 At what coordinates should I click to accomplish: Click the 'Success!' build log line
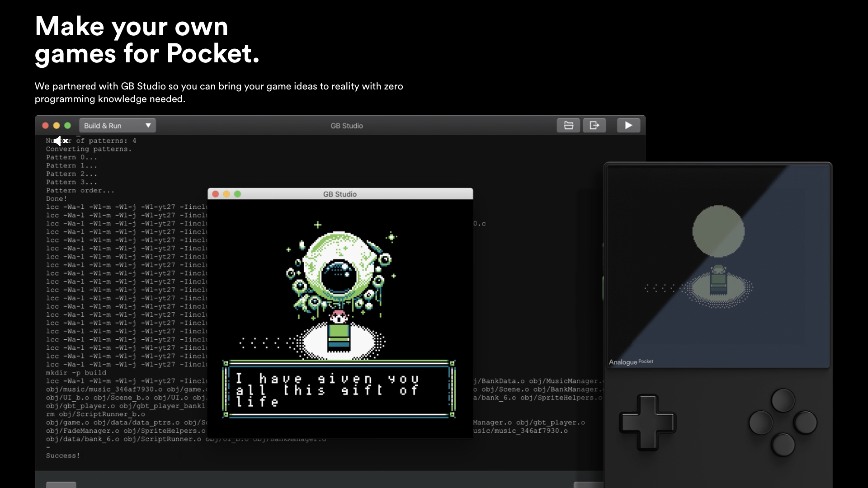pyautogui.click(x=63, y=455)
